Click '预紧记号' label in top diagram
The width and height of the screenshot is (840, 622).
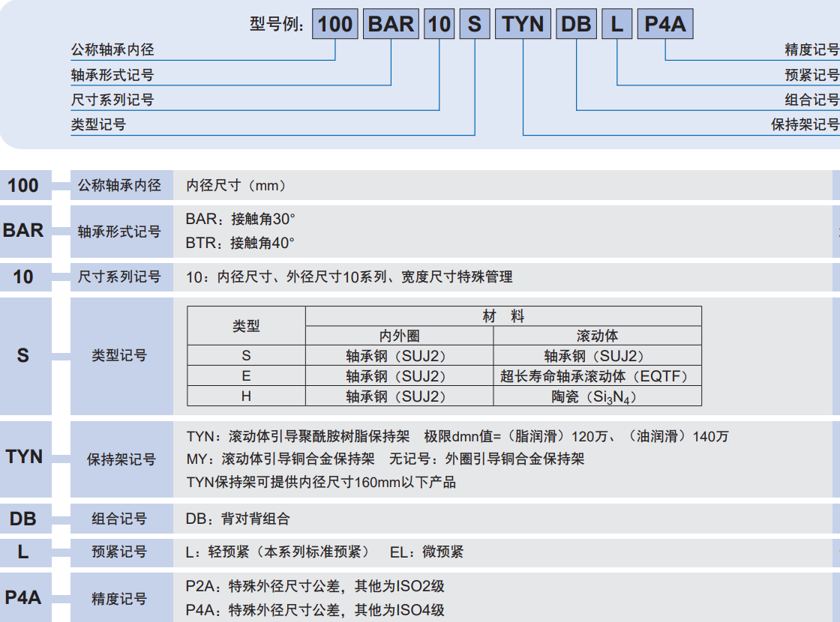click(x=812, y=75)
